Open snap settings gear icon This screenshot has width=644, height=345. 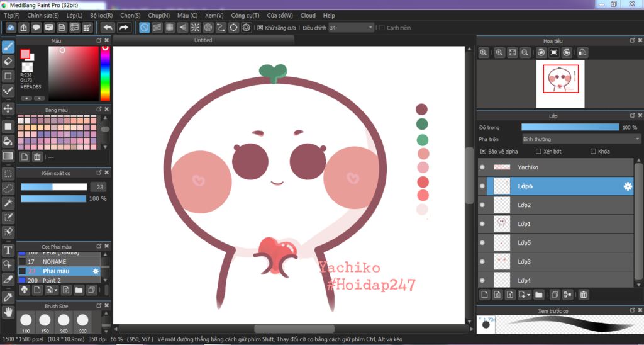247,28
